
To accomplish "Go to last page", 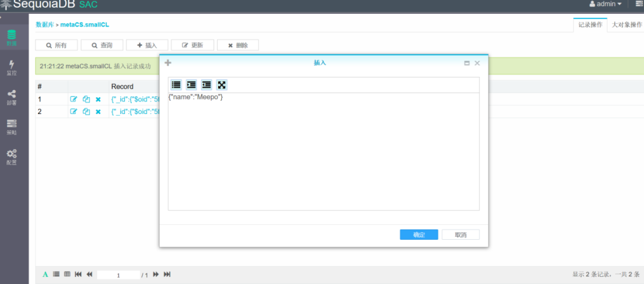I will click(x=167, y=274).
